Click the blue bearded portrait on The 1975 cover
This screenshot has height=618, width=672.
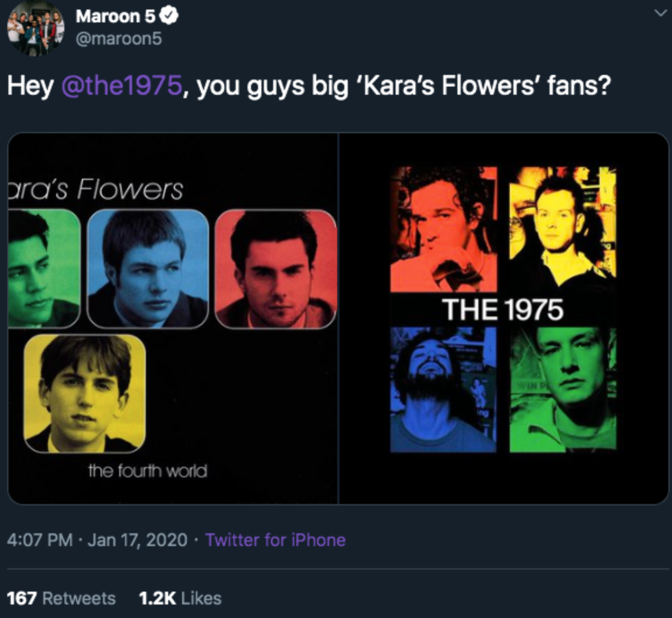tap(444, 389)
